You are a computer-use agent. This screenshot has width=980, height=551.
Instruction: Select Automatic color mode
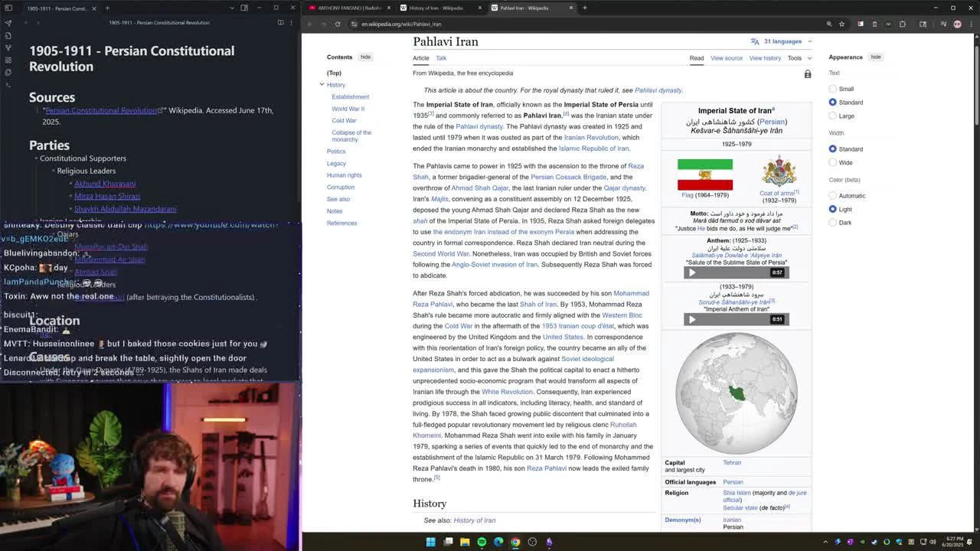tap(833, 196)
